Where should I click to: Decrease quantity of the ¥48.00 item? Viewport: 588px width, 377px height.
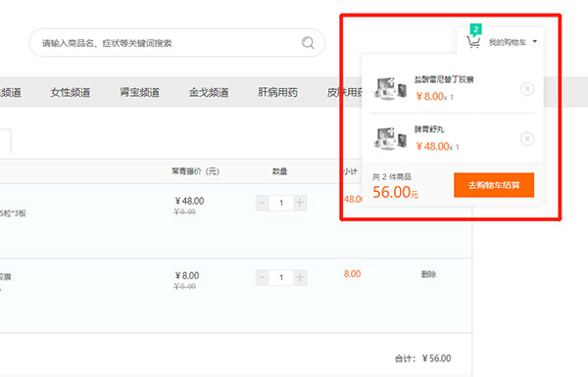click(262, 203)
